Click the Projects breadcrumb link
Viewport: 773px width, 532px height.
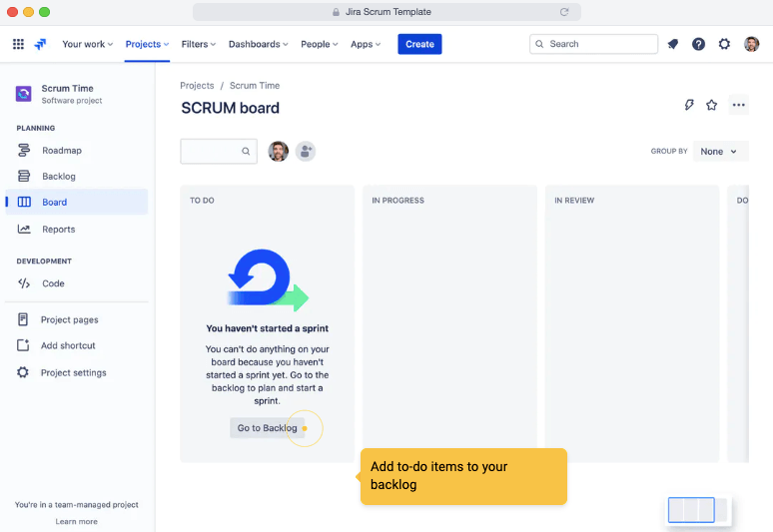pyautogui.click(x=197, y=85)
